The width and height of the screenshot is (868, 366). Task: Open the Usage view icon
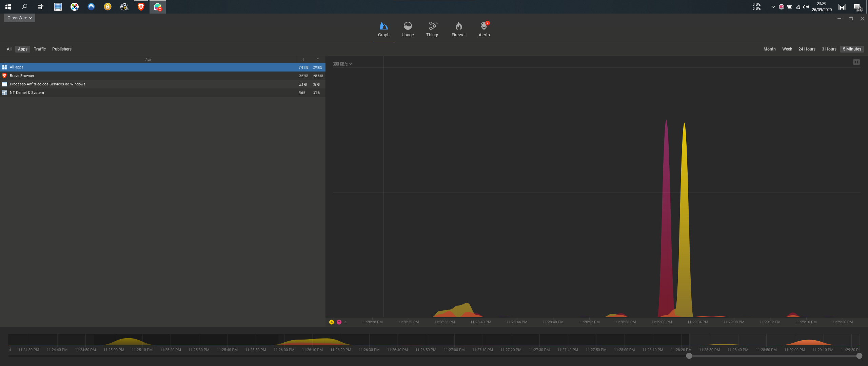[x=408, y=26]
